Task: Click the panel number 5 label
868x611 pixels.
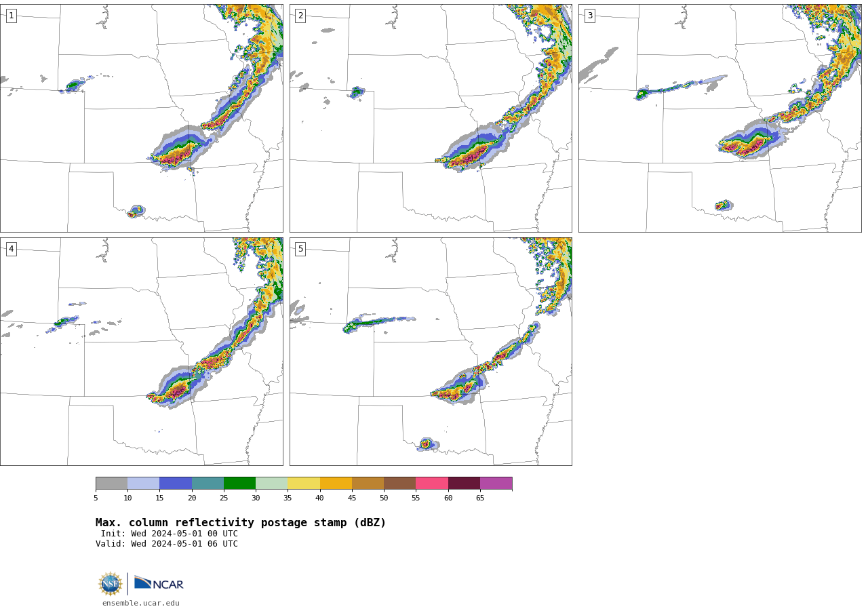Action: click(300, 249)
